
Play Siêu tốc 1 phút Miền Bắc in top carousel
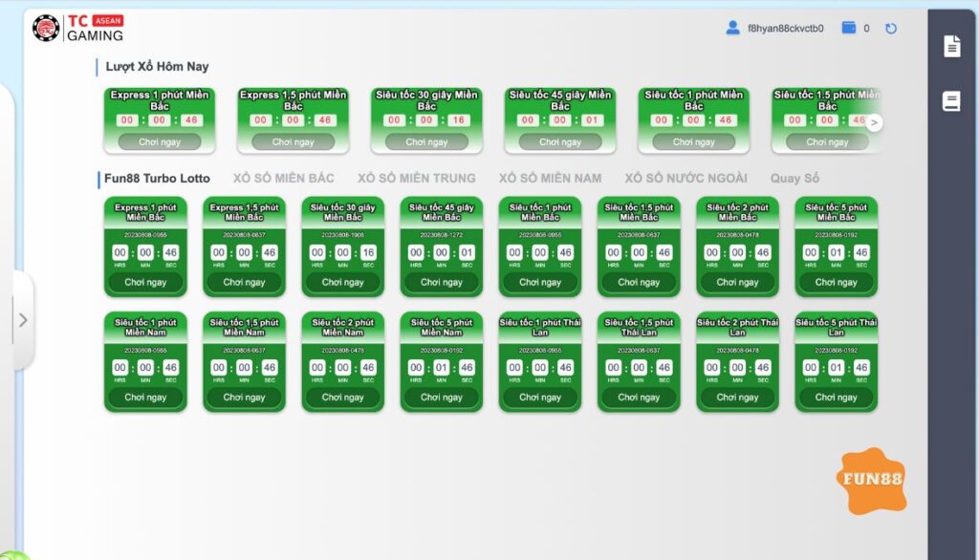coord(694,141)
